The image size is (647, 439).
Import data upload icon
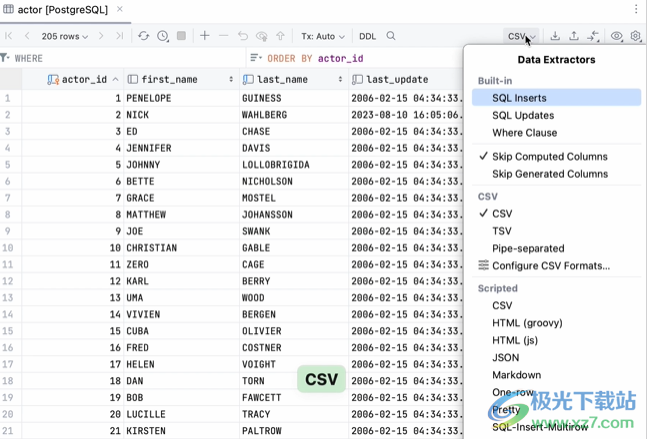click(574, 36)
